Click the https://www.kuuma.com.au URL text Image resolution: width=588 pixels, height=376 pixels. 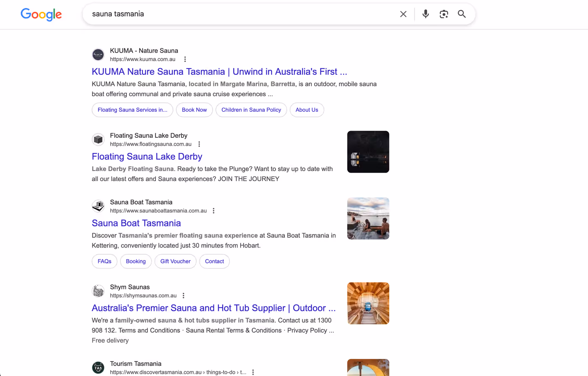[143, 59]
